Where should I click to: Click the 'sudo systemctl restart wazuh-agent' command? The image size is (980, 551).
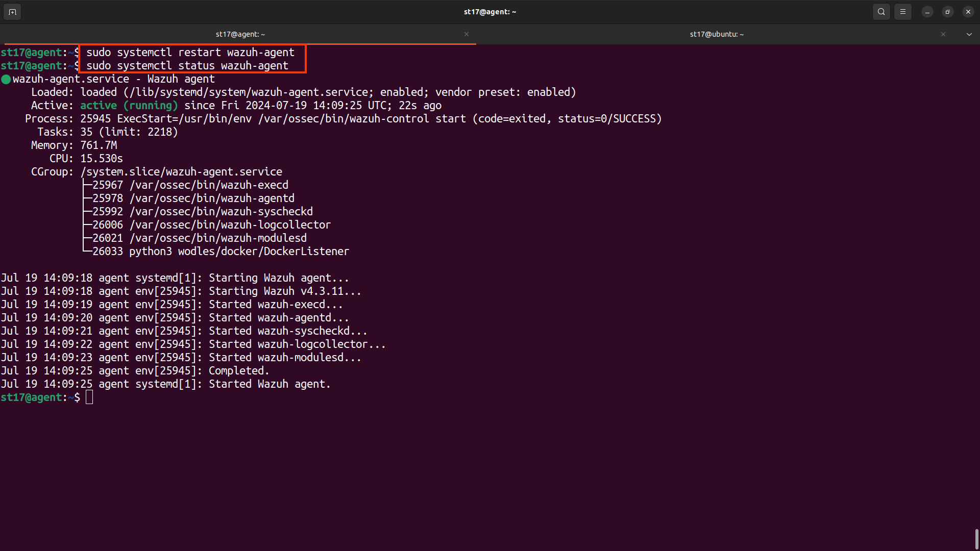pyautogui.click(x=190, y=53)
